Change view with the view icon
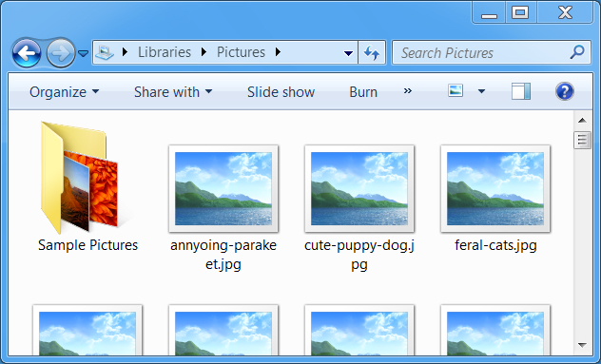Image resolution: width=601 pixels, height=364 pixels. pyautogui.click(x=456, y=91)
